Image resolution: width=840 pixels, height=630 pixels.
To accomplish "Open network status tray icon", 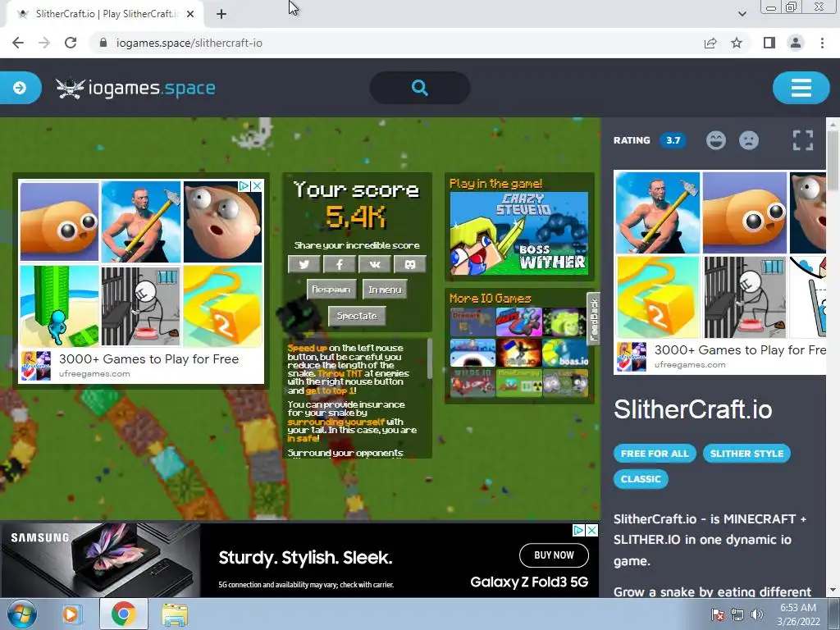I will [x=737, y=614].
